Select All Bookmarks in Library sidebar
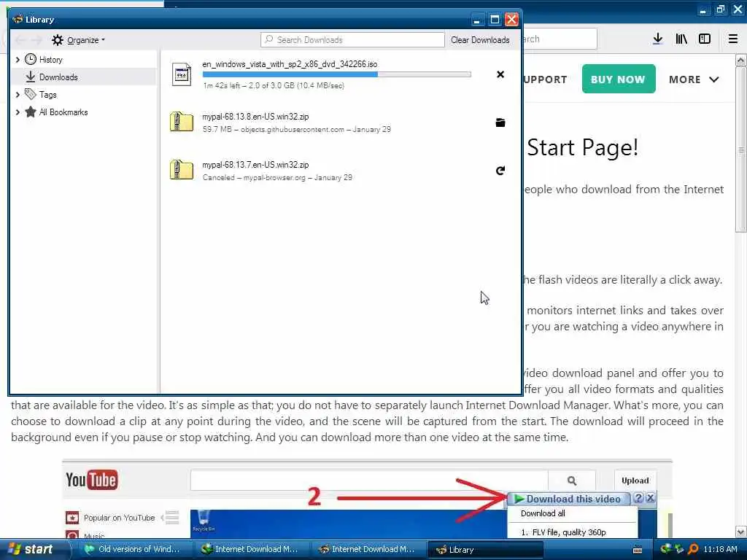This screenshot has width=747, height=560. point(63,112)
